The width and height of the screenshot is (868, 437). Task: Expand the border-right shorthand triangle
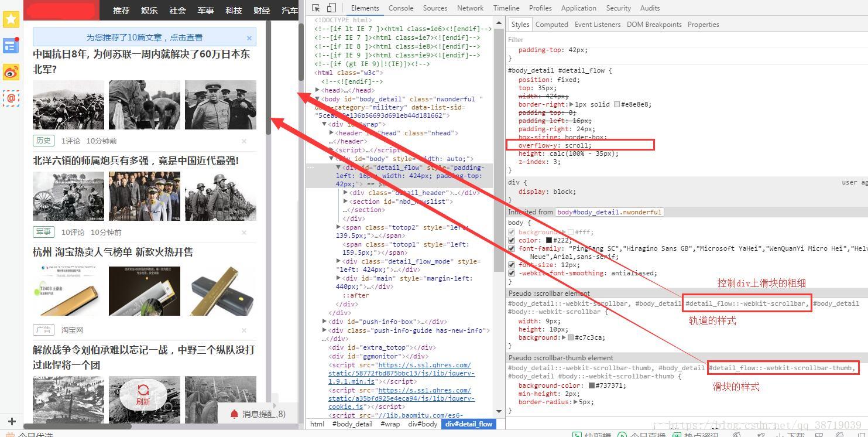pos(571,104)
